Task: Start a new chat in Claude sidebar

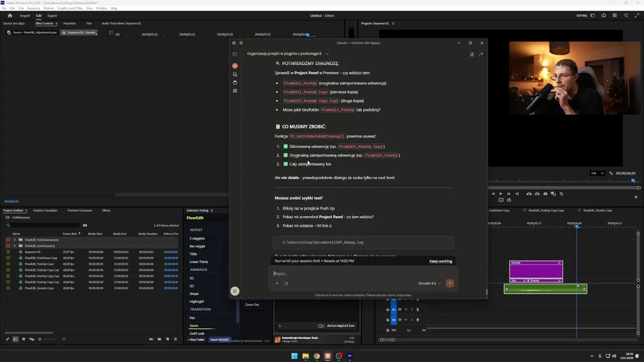Action: tap(235, 66)
